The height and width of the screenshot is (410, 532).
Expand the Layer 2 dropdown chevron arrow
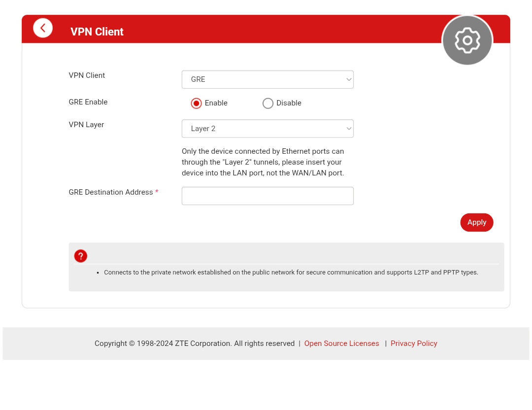click(348, 129)
